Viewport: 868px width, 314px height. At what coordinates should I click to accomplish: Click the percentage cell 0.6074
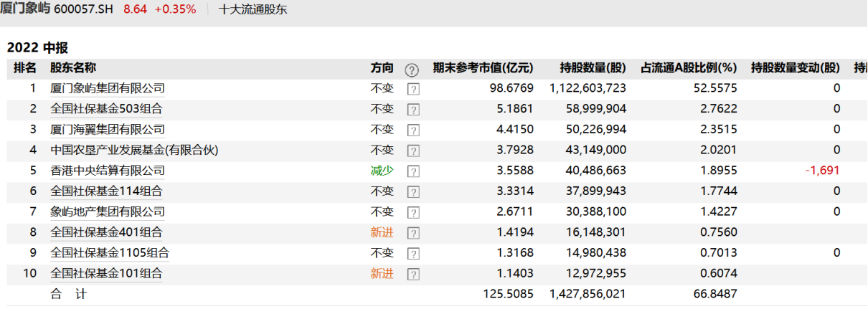718,273
